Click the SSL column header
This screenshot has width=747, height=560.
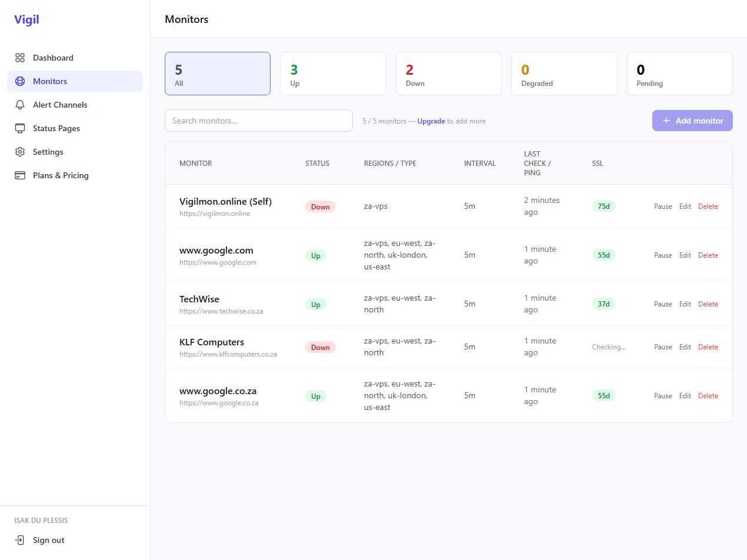coord(598,164)
